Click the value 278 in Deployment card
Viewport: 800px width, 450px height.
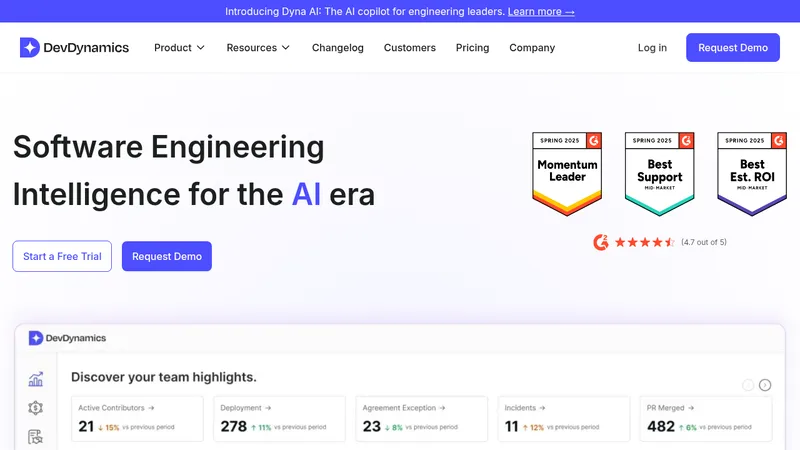(234, 426)
